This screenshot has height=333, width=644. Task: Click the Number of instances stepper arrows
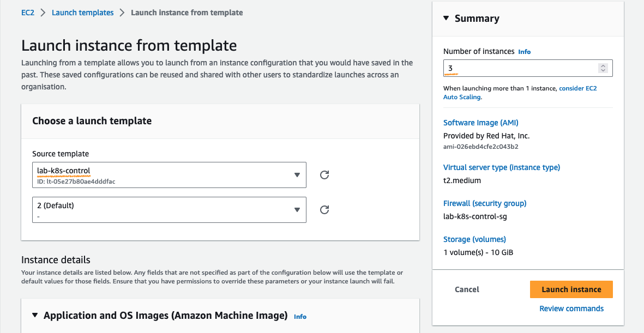603,68
